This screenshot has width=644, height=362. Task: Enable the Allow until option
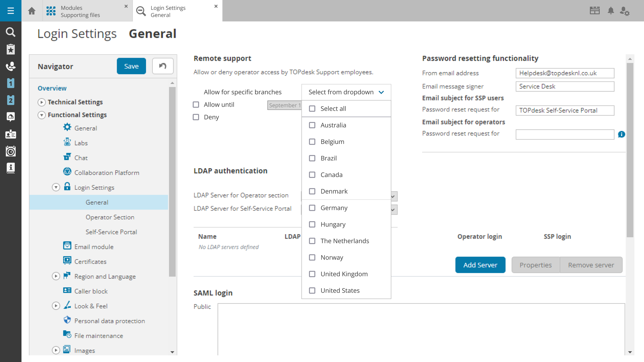coord(196,104)
